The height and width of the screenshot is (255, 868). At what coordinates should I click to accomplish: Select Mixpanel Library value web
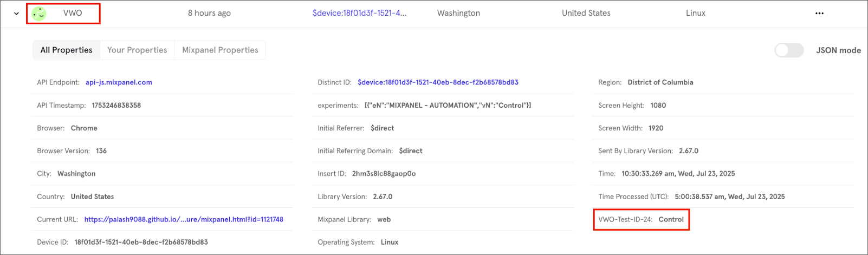[384, 219]
